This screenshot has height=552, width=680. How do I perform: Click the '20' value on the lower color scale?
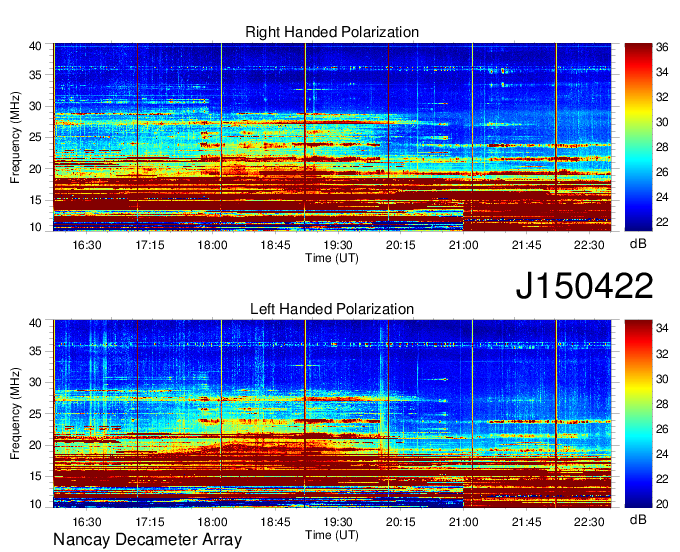pyautogui.click(x=662, y=503)
